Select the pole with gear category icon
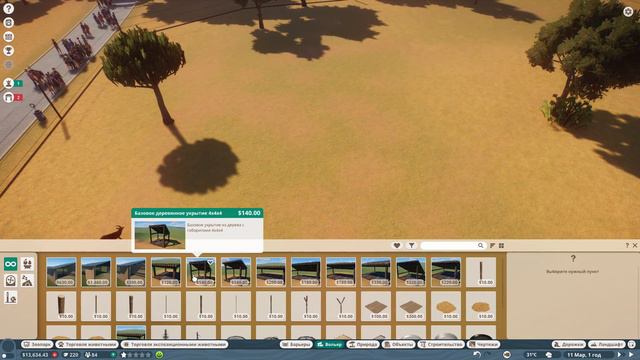Viewport: 640px width, 360px height. [x=11, y=298]
